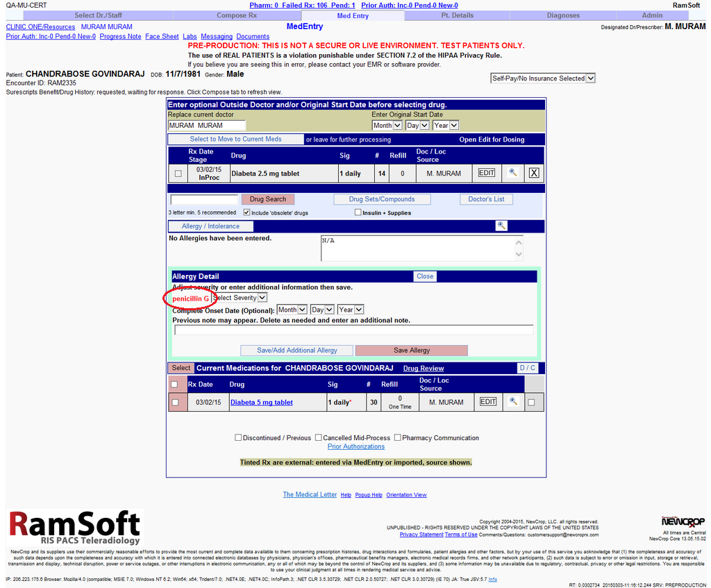Click magnifier icon in Allergy / Intolerance bar
This screenshot has height=588, width=711.
tap(501, 226)
